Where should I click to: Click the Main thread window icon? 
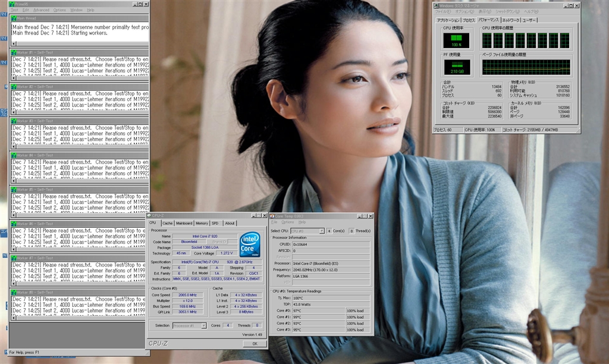pos(13,18)
